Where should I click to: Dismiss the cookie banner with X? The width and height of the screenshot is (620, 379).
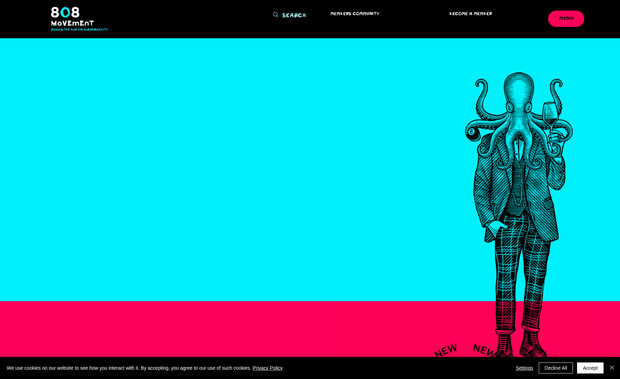(612, 368)
